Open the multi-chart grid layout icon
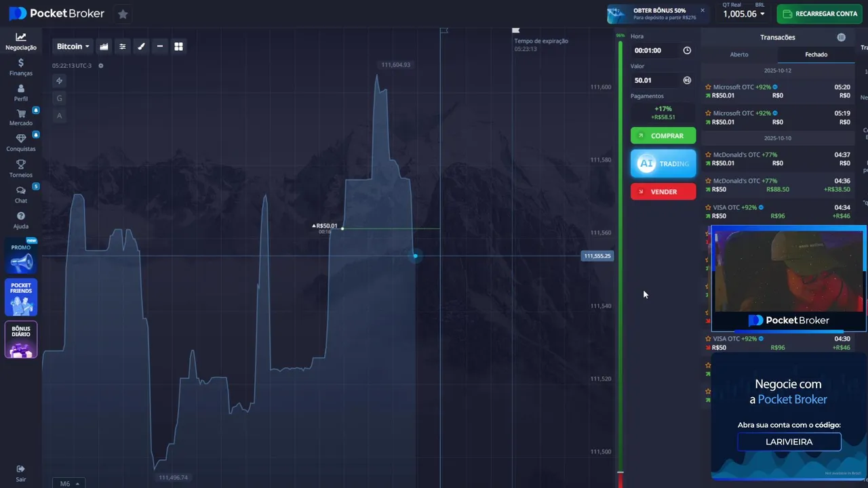Image resolution: width=868 pixels, height=488 pixels. [x=179, y=46]
